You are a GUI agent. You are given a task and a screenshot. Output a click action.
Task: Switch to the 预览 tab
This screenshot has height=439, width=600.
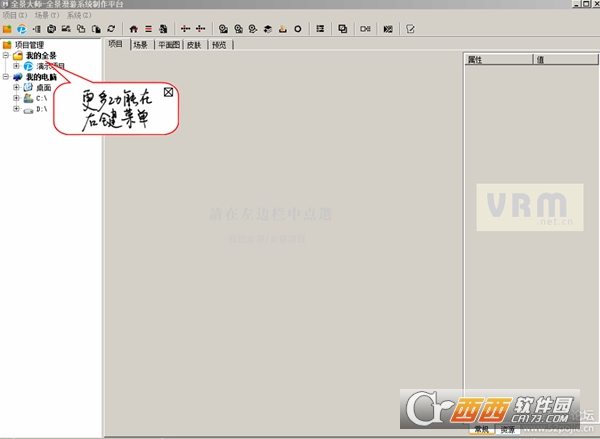(x=219, y=45)
